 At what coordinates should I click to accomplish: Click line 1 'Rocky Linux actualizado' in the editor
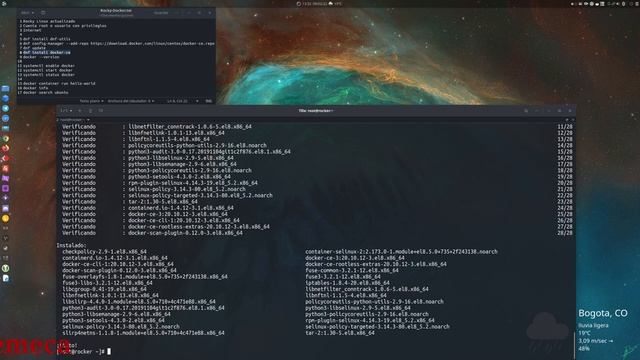(x=49, y=21)
